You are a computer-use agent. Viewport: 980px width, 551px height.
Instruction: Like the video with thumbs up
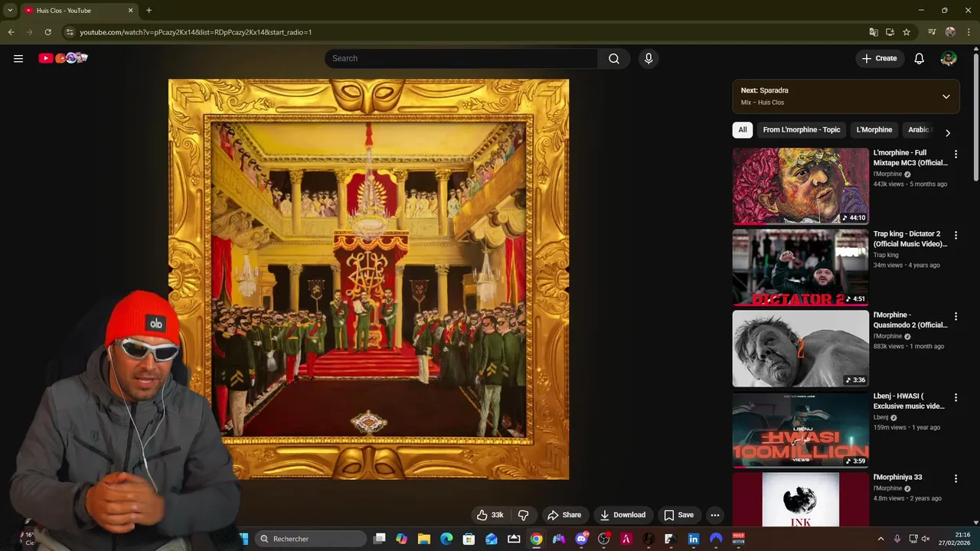pyautogui.click(x=490, y=515)
